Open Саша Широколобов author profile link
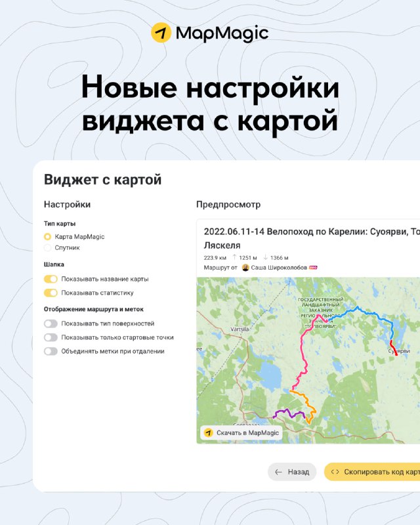Screen dimensions: 420x525 [279, 268]
